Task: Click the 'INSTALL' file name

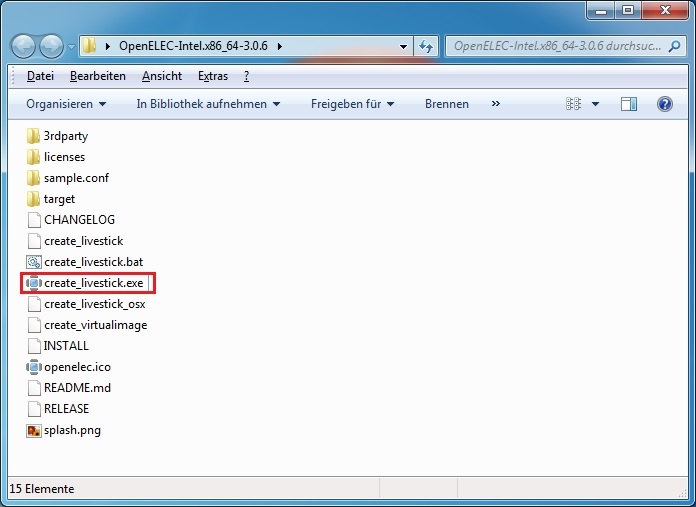Action: click(x=66, y=346)
